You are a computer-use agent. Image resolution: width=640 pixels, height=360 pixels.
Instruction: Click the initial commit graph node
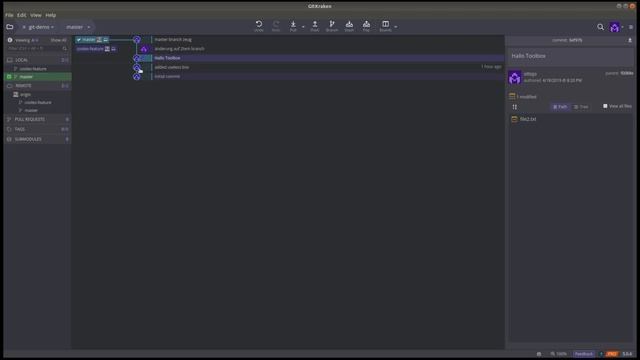point(137,76)
